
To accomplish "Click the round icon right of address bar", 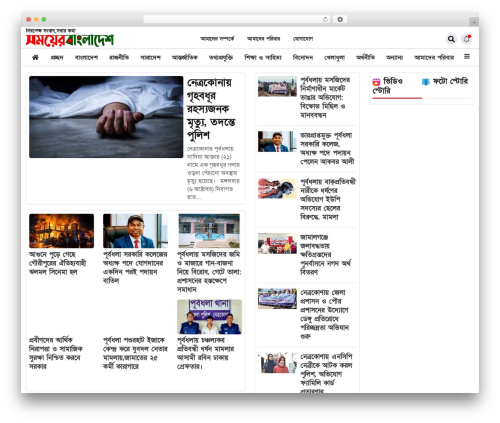I will pos(340,20).
